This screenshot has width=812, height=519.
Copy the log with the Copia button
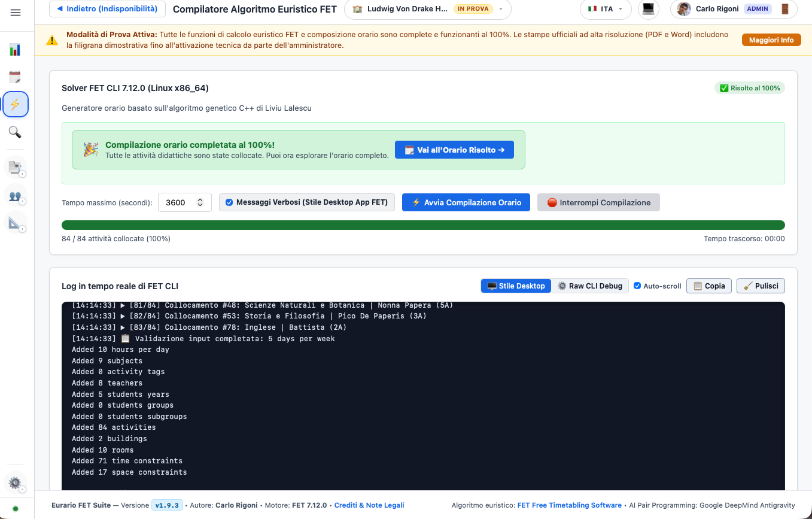pyautogui.click(x=709, y=286)
